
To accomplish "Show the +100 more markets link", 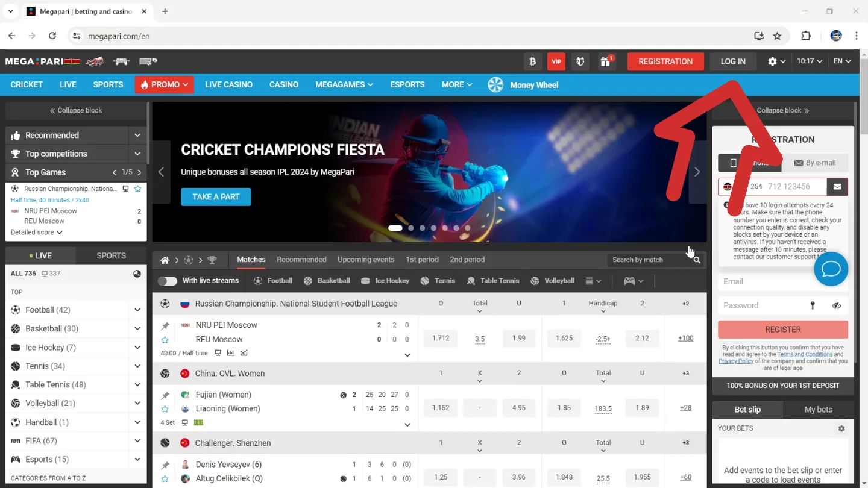I will tap(685, 339).
